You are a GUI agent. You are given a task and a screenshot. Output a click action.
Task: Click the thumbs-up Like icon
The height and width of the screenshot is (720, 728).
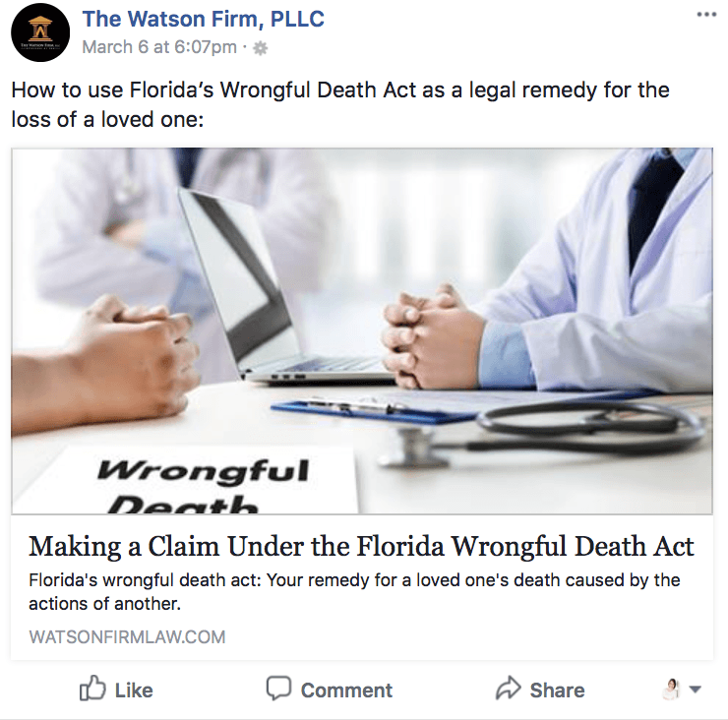92,688
